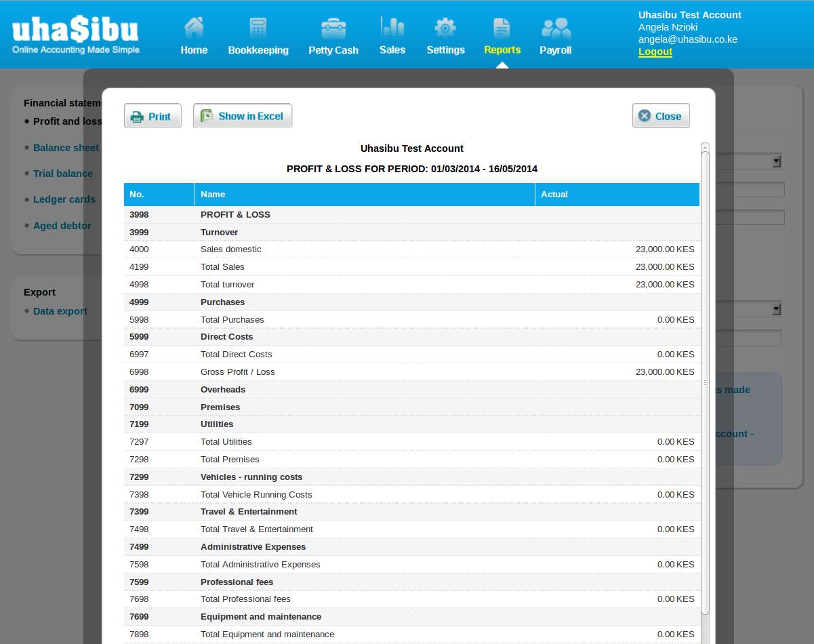Click the 'Vehicles - running costs' heading

point(251,477)
